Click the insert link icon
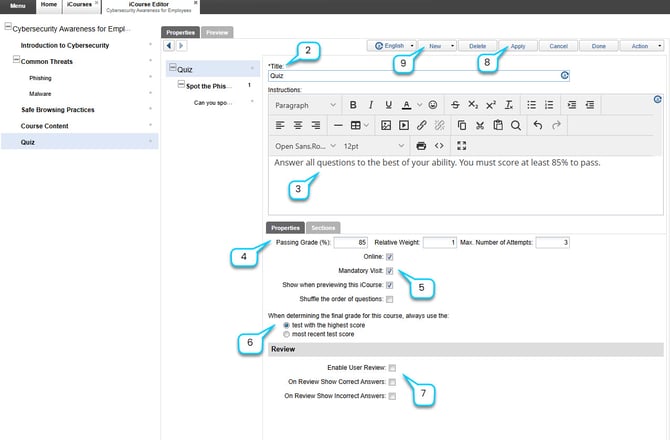The image size is (670, 440). click(421, 125)
